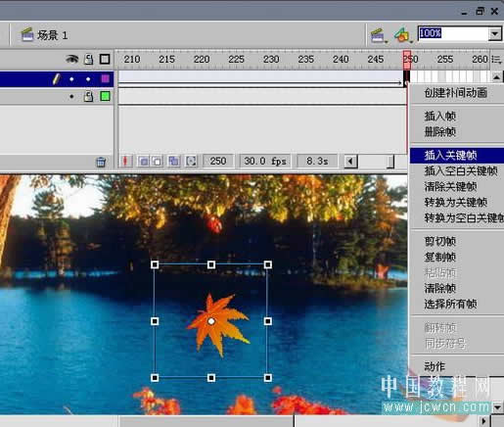Viewport: 504px width, 427px height.
Task: Click the right-middle transform handle of the leaf
Action: [x=268, y=321]
